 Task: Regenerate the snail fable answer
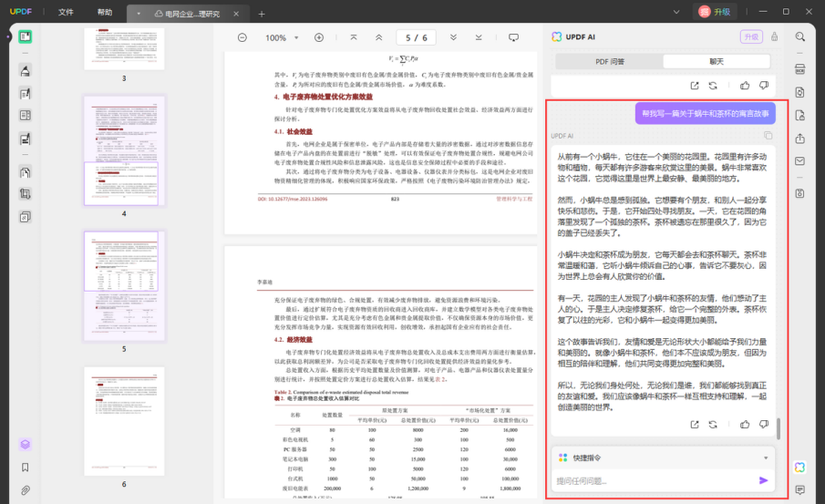coord(713,424)
